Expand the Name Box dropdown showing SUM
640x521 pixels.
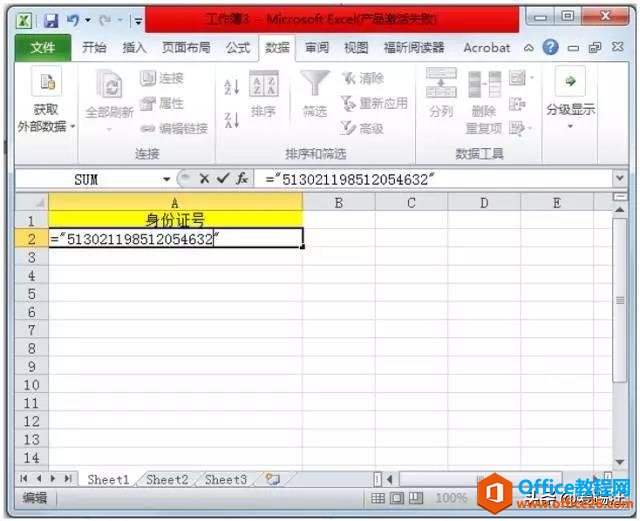click(166, 179)
